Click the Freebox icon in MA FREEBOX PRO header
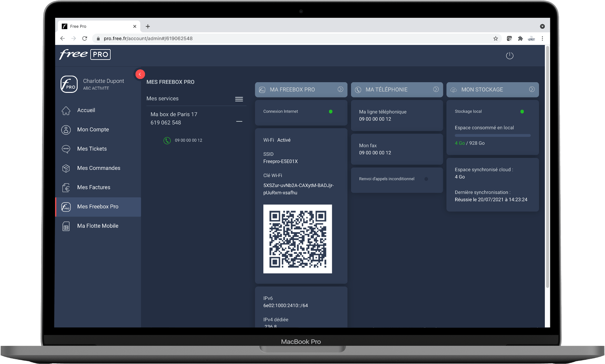 [x=262, y=90]
